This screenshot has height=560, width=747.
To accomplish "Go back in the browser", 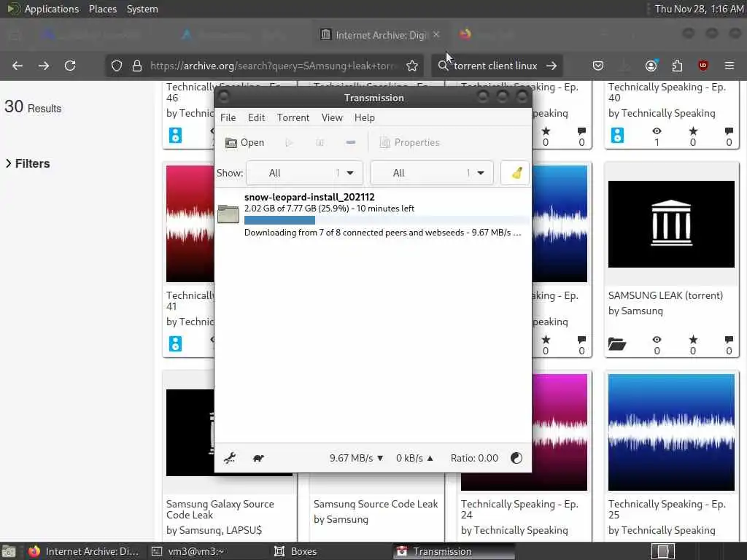I will 18,66.
